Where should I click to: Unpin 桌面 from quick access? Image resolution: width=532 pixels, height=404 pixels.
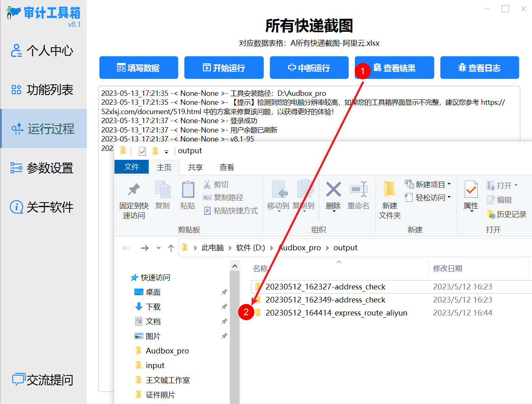coord(224,292)
